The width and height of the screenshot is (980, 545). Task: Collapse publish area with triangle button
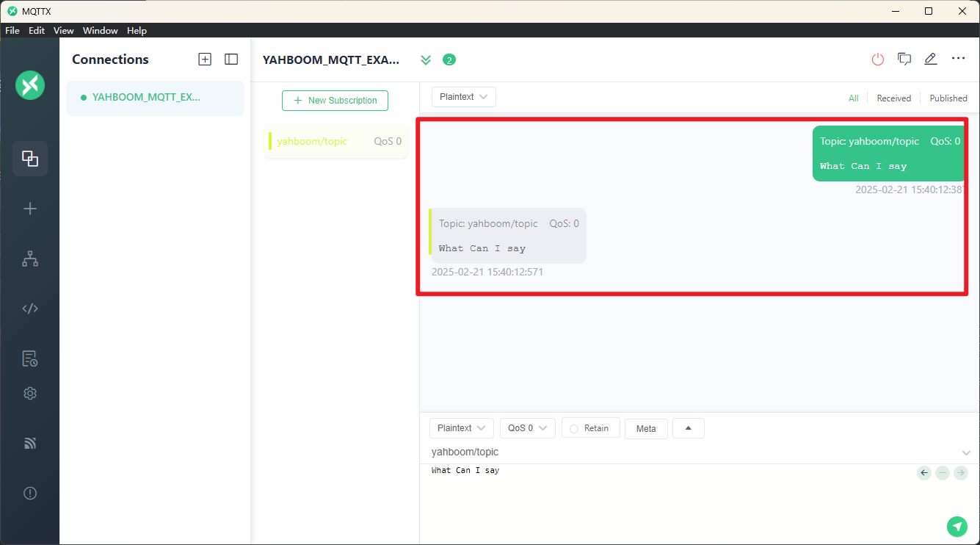[689, 428]
